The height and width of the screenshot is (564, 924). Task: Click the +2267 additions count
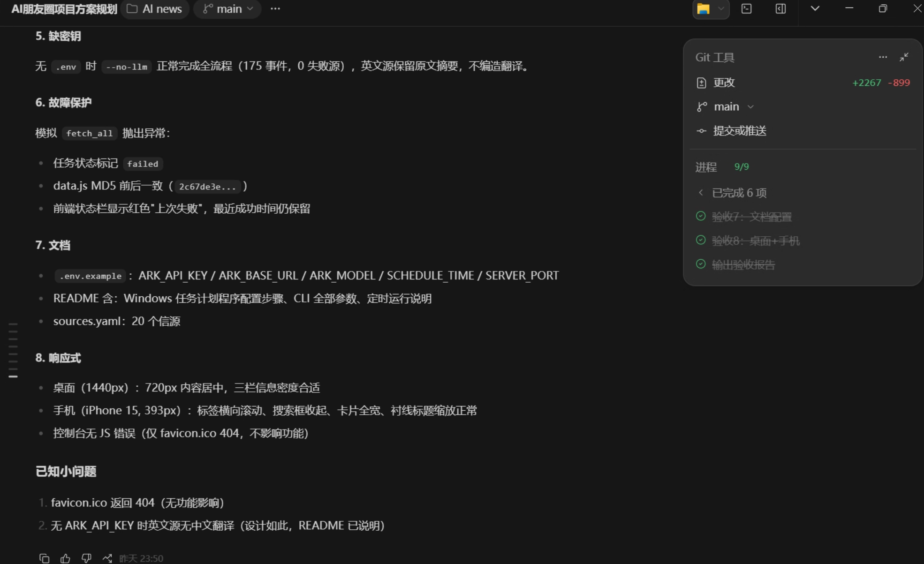pos(866,83)
